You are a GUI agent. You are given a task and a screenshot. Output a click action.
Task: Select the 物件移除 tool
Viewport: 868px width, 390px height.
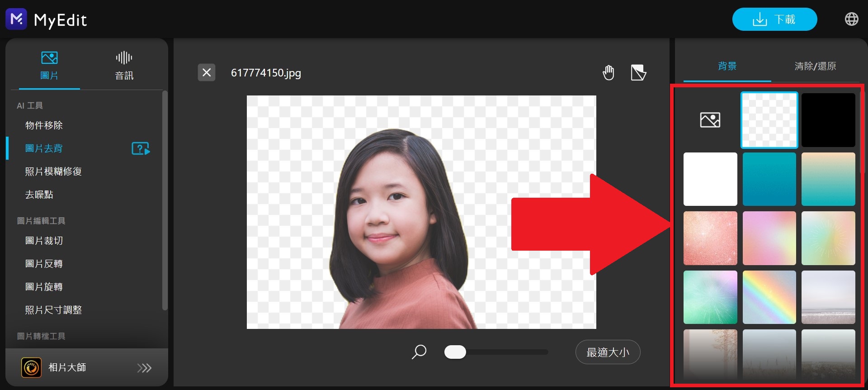pos(44,125)
